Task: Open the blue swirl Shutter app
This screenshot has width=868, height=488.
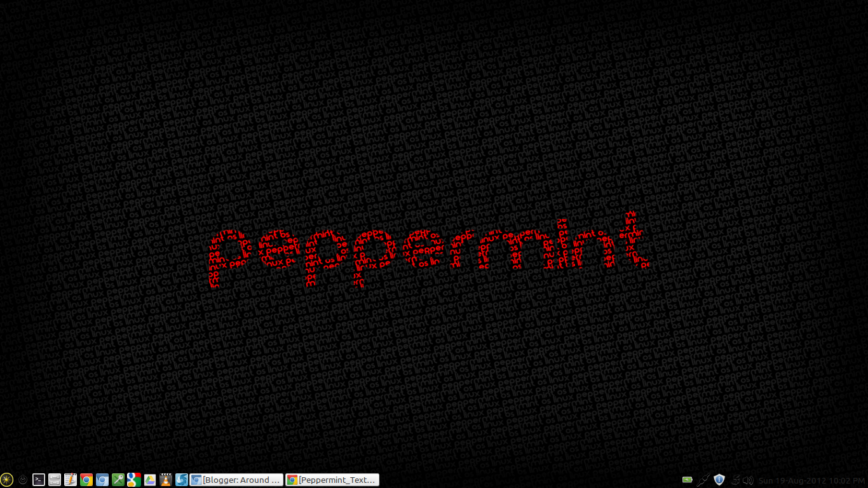Action: pos(183,480)
